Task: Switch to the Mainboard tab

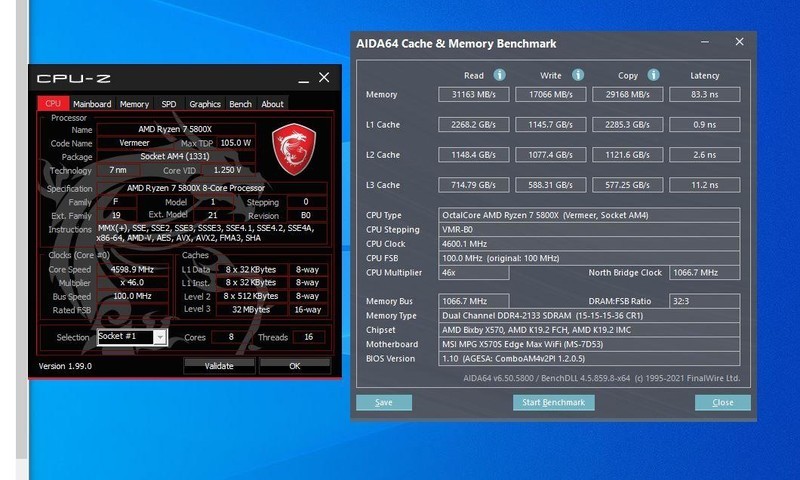Action: (x=92, y=104)
